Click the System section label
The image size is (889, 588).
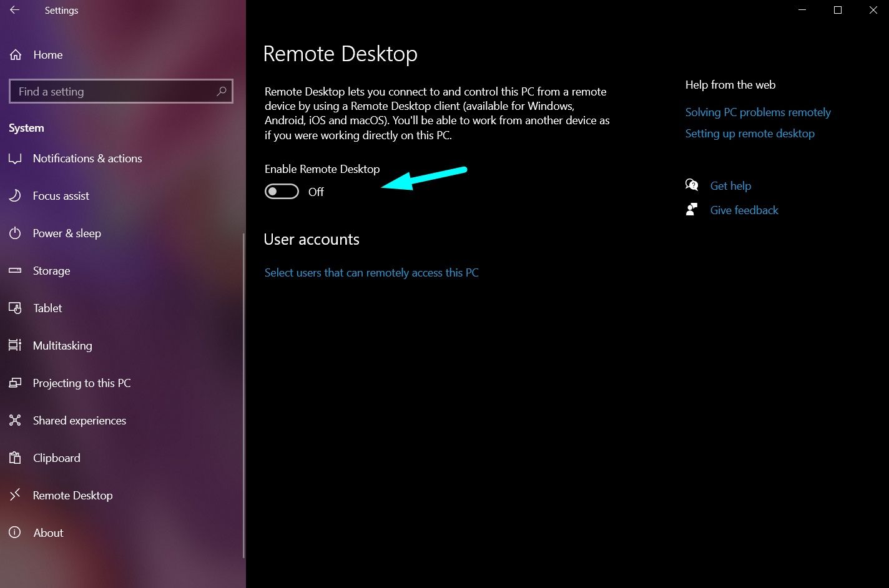pyautogui.click(x=26, y=128)
